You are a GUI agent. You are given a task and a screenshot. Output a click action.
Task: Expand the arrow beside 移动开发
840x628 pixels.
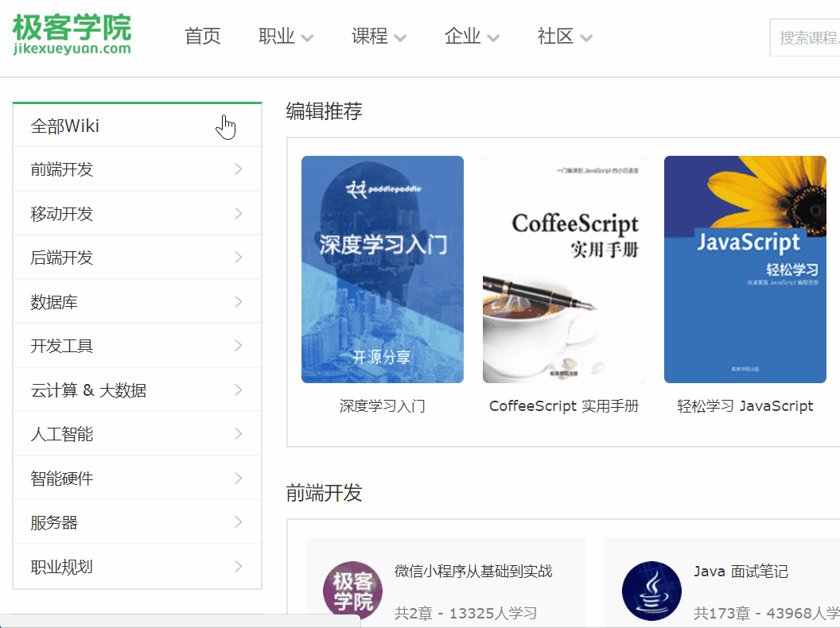coord(239,214)
